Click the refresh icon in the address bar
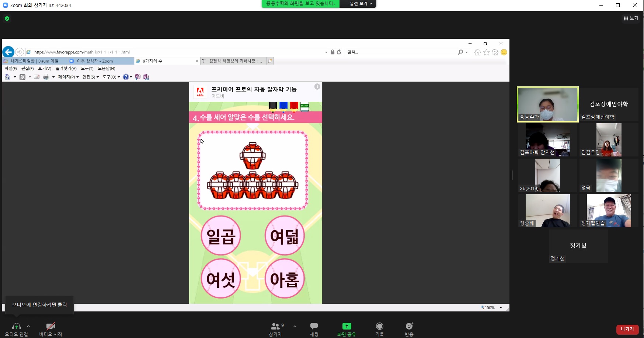 click(339, 52)
